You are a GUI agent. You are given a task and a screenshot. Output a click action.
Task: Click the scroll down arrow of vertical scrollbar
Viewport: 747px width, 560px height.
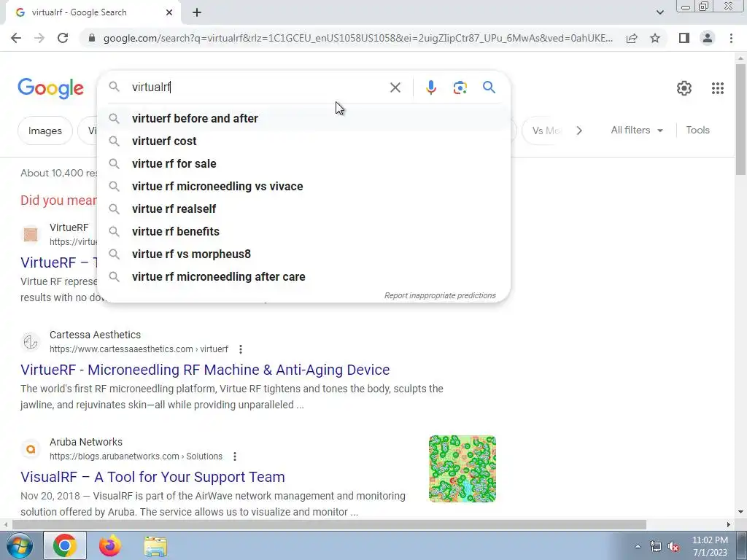click(740, 512)
